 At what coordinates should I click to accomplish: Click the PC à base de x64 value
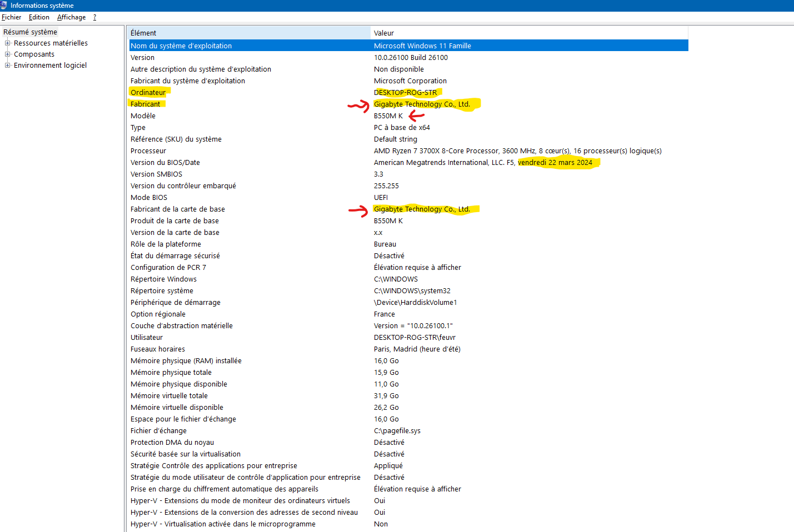(402, 128)
